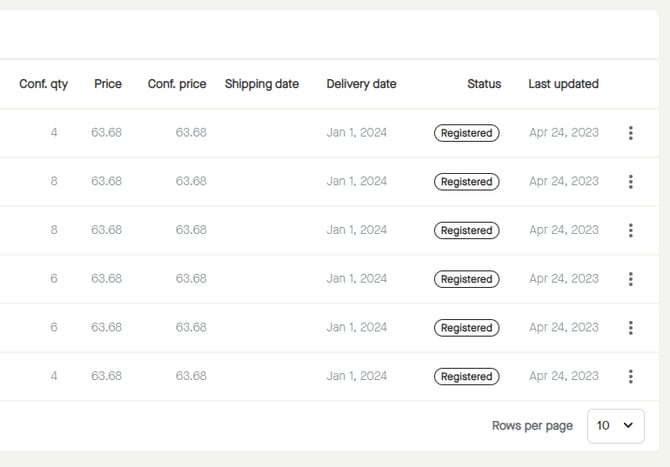Click the Registered status badge in first row
The width and height of the screenshot is (670, 467).
(x=466, y=133)
